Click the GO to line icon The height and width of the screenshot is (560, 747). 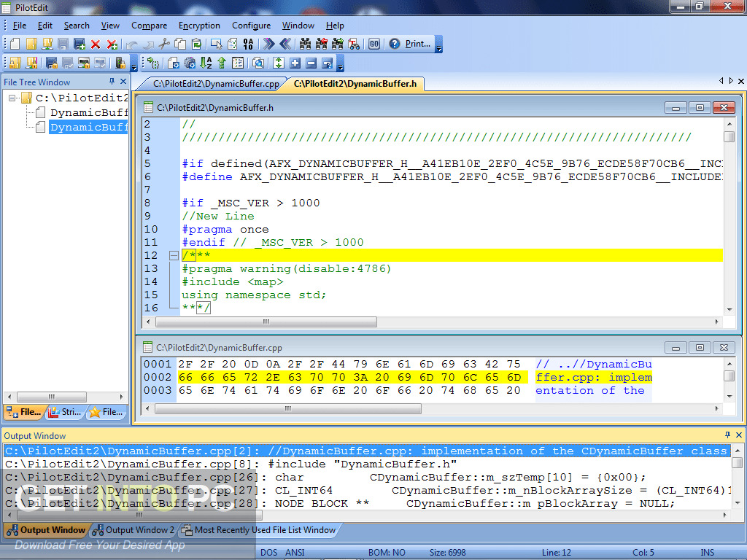374,44
